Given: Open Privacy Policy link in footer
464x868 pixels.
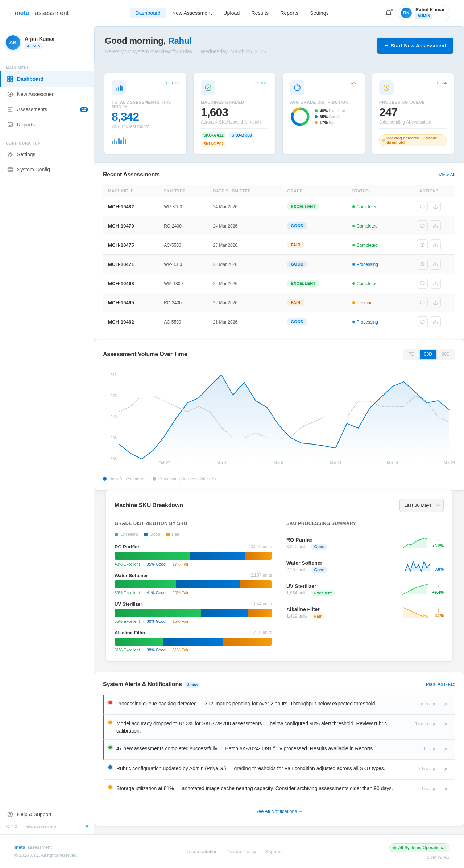Looking at the screenshot, I should tap(241, 852).
